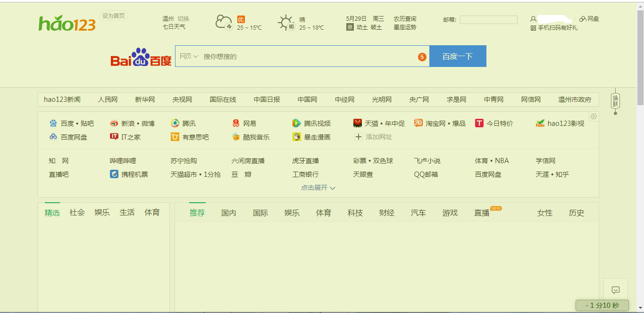Expand more sites via 点击展开

click(318, 188)
